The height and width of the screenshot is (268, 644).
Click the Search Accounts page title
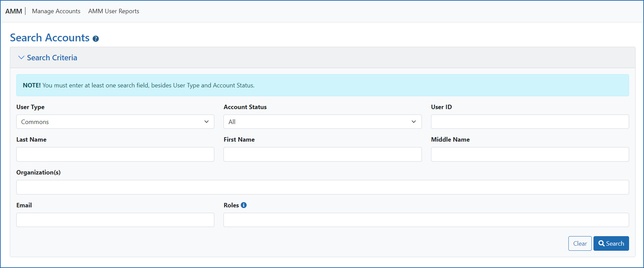pos(50,38)
